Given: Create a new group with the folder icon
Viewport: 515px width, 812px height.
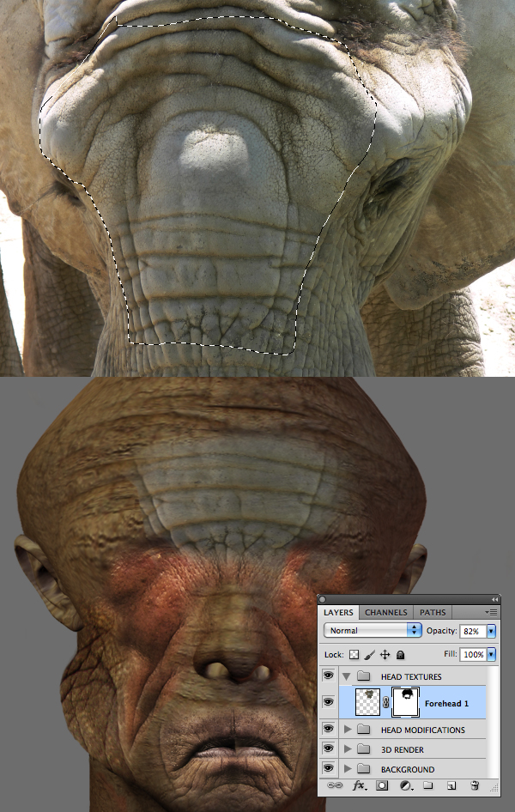Looking at the screenshot, I should point(428,785).
